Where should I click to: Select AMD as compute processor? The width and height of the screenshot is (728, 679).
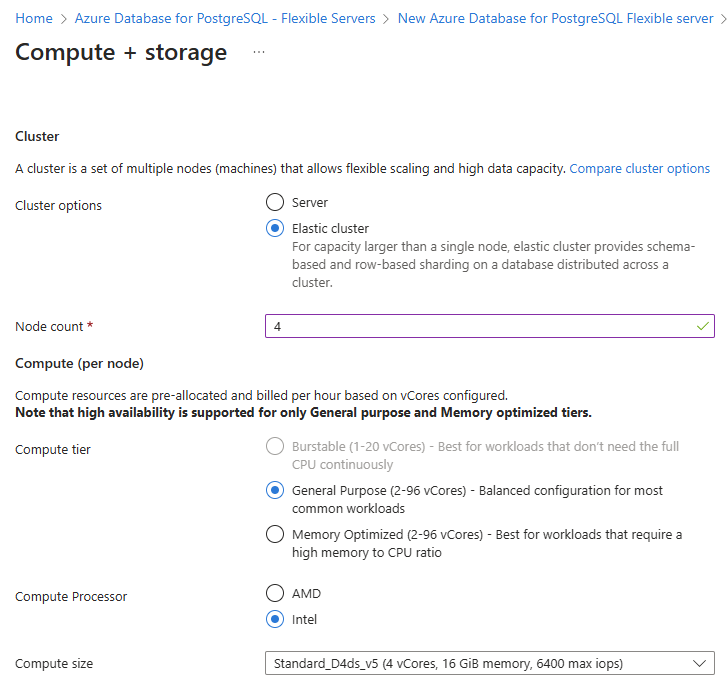(275, 593)
